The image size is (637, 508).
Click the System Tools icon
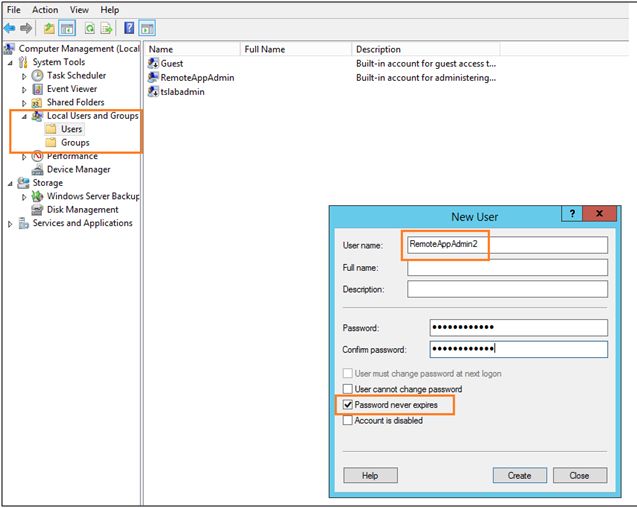click(24, 62)
